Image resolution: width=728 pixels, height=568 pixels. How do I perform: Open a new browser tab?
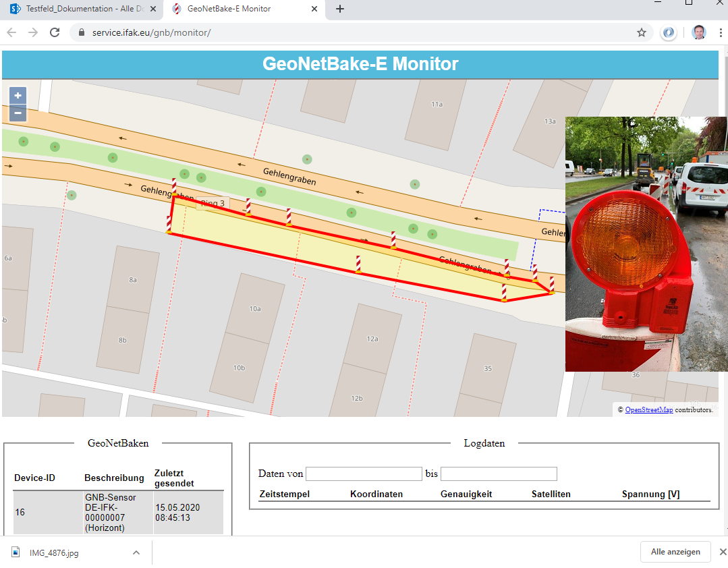(x=340, y=9)
